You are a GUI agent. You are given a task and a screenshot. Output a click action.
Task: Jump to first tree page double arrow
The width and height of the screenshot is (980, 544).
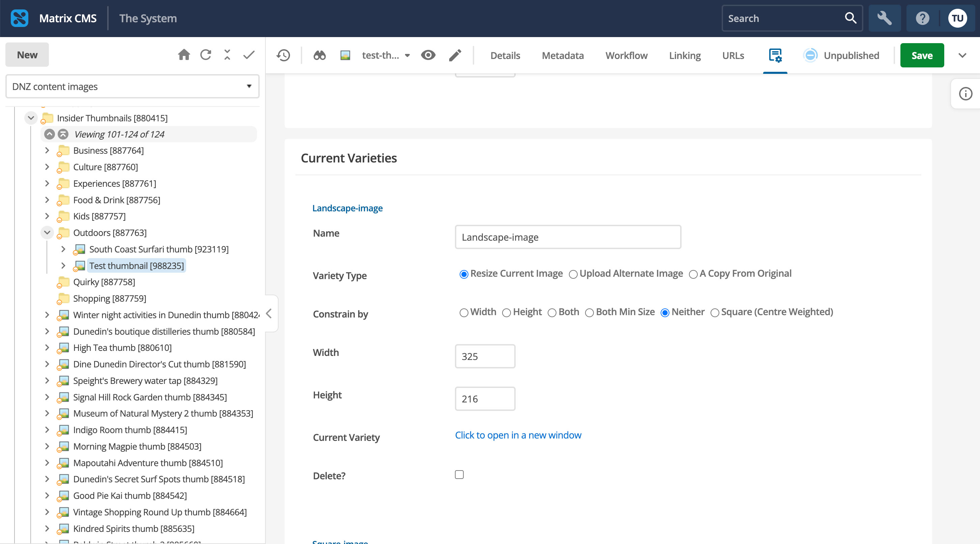tap(63, 134)
